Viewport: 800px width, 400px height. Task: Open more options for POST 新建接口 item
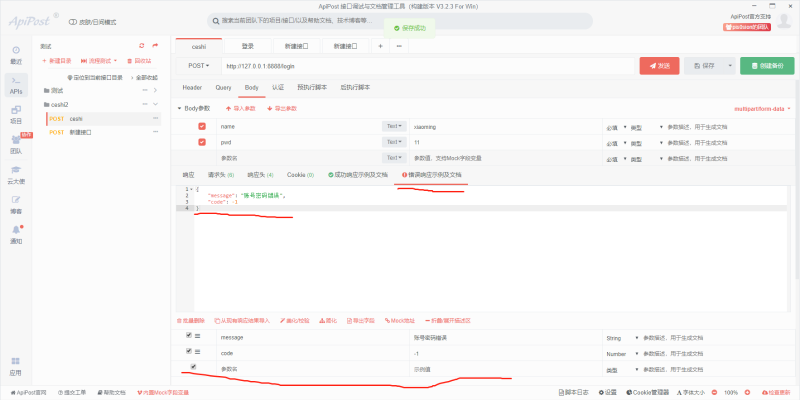tap(156, 132)
